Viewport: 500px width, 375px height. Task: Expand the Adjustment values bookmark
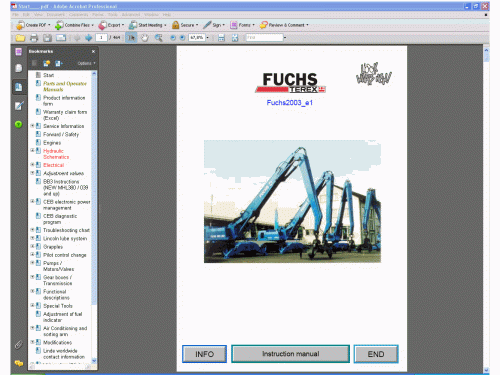(x=32, y=173)
